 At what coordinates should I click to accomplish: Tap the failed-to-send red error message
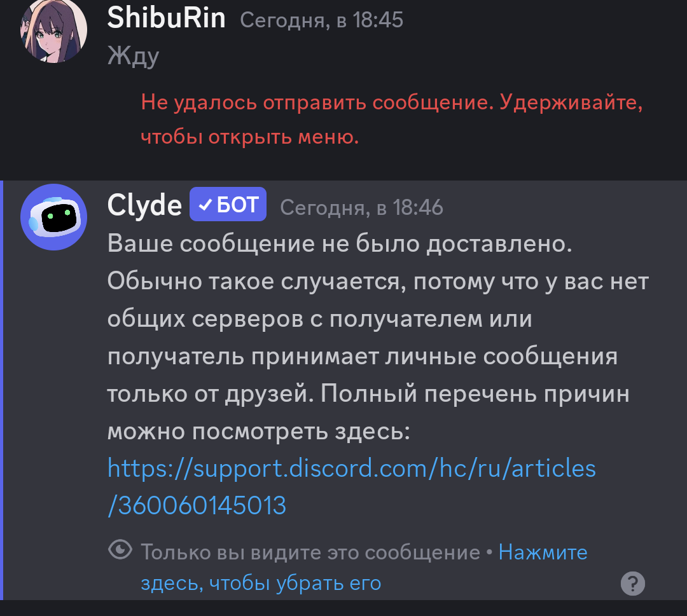392,120
